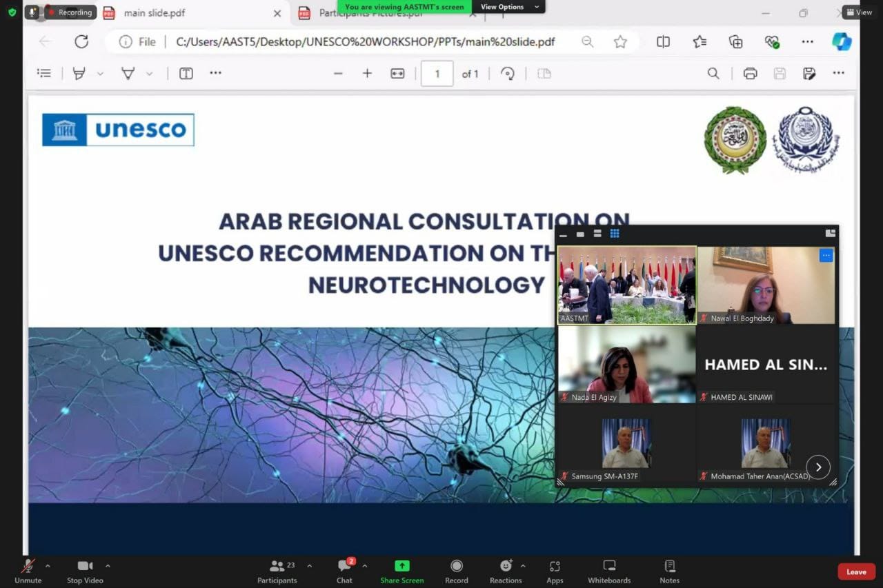
Task: Expand the View Options dropdown
Action: pyautogui.click(x=510, y=7)
